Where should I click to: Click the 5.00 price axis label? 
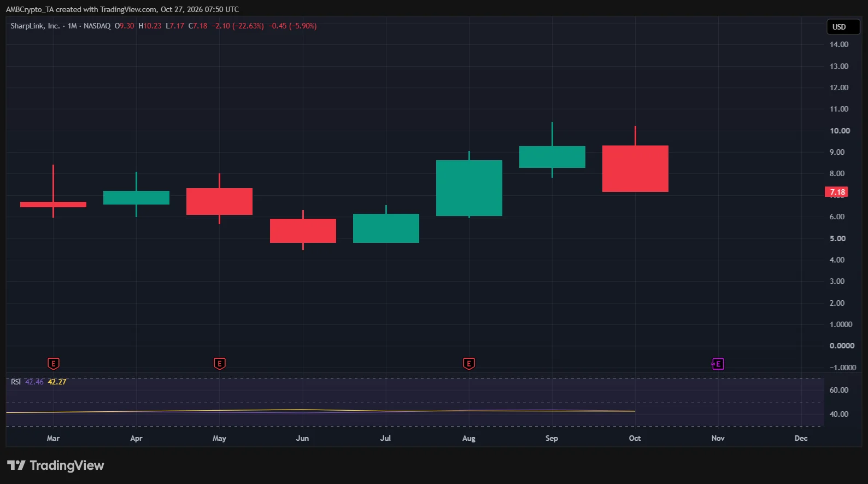[837, 238]
